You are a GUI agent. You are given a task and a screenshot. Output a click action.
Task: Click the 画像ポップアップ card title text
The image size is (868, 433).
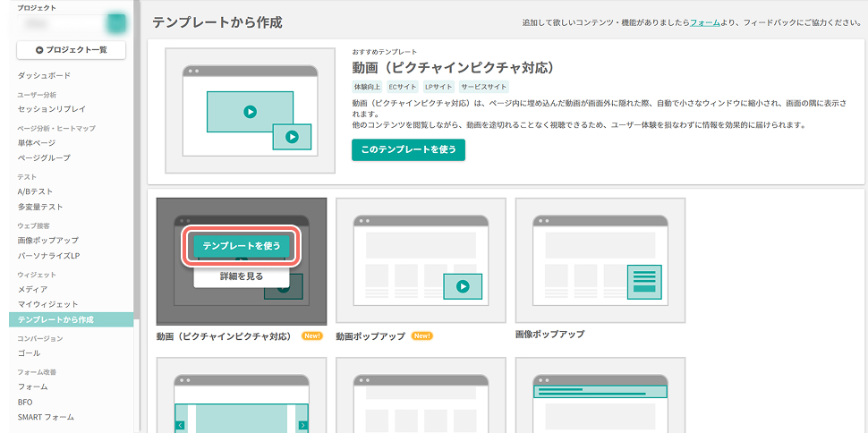tap(549, 335)
